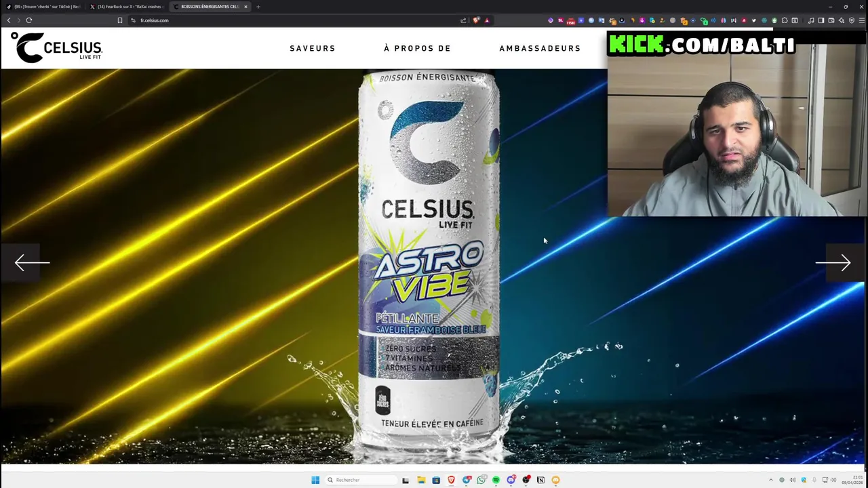This screenshot has width=868, height=488.
Task: Click the music note media control icon
Action: click(811, 20)
